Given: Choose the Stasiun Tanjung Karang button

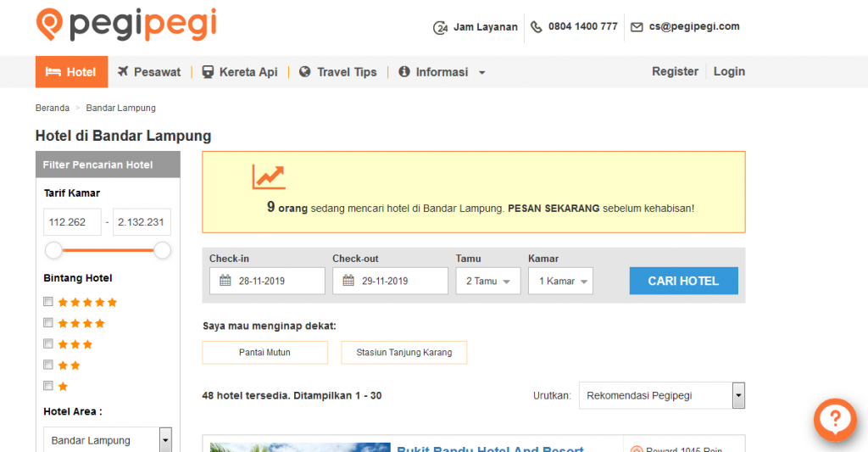Looking at the screenshot, I should (404, 352).
